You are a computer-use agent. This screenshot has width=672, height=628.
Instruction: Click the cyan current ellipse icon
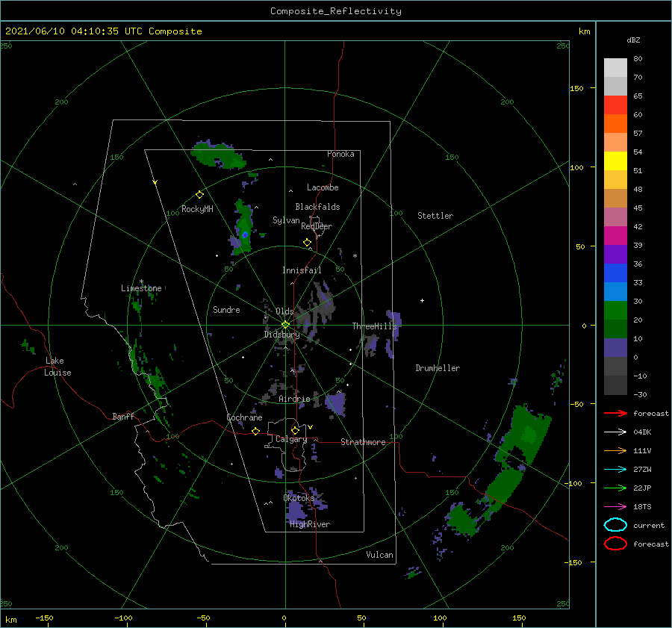tap(615, 525)
